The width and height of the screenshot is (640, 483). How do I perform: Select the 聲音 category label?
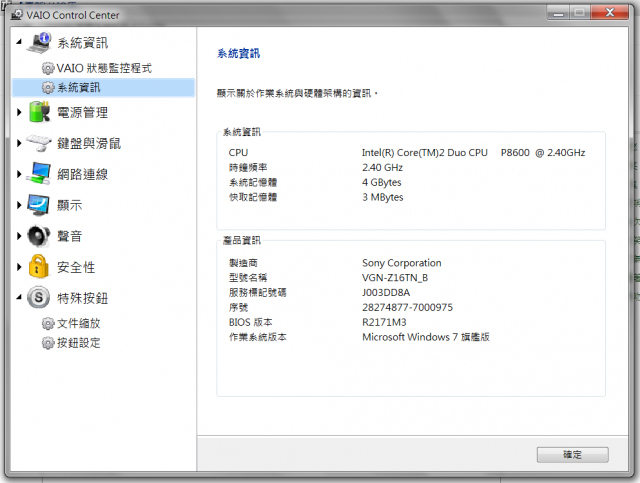pyautogui.click(x=69, y=236)
